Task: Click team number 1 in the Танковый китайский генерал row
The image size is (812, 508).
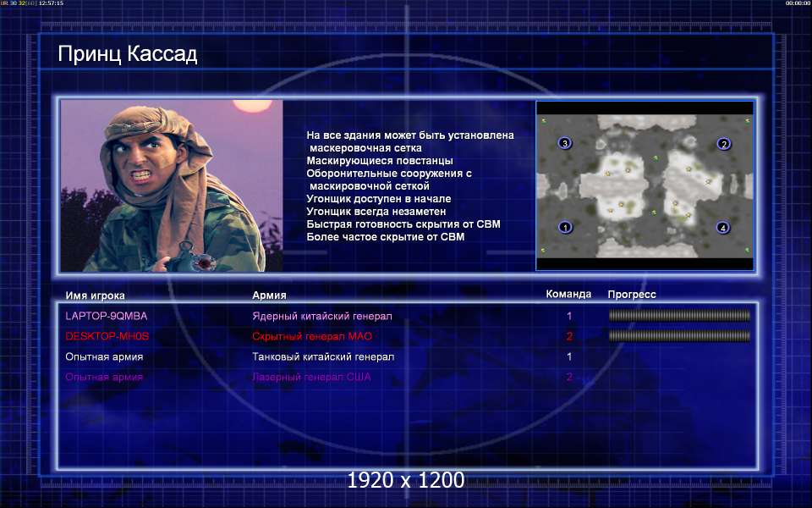Action: click(569, 356)
